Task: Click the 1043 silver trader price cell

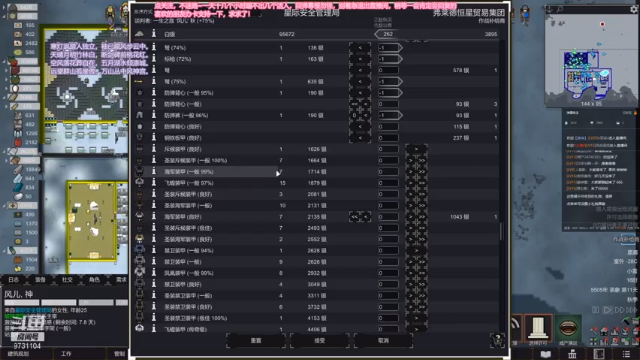Action: pyautogui.click(x=459, y=217)
